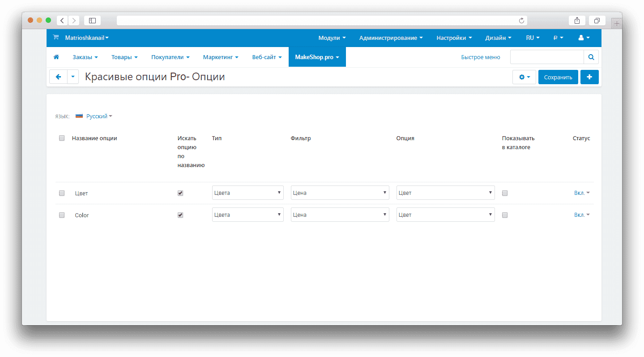Change status Вкл. for Color row
Screen dimensions: 644x357
582,215
